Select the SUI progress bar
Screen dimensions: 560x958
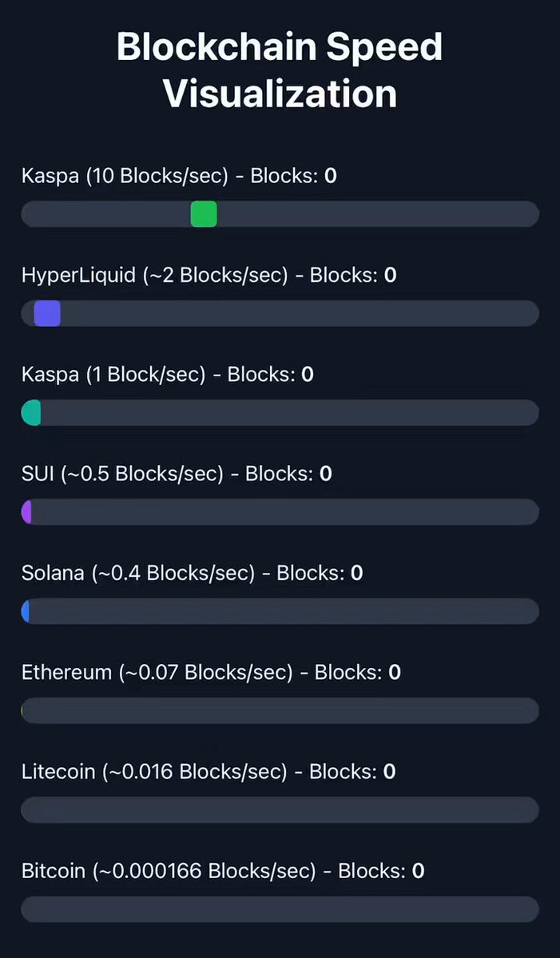(x=320, y=511)
